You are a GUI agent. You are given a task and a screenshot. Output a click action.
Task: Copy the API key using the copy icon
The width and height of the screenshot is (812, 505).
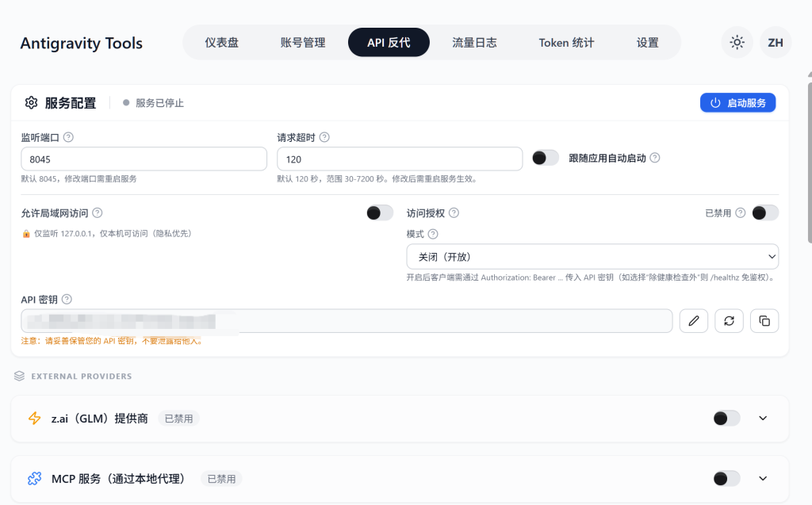(x=764, y=320)
